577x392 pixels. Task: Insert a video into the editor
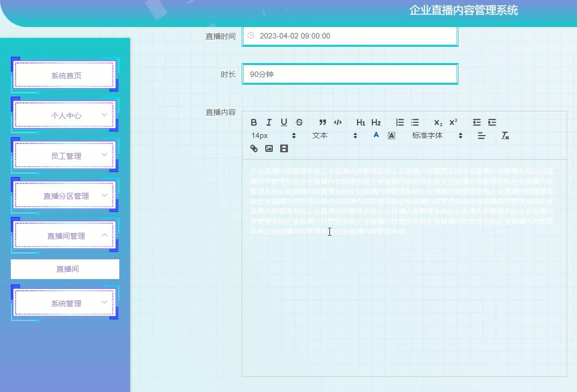pos(284,148)
